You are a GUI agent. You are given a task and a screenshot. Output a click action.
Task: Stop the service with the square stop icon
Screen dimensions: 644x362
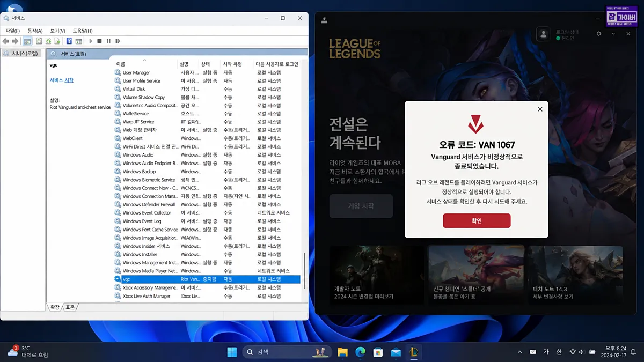[99, 41]
